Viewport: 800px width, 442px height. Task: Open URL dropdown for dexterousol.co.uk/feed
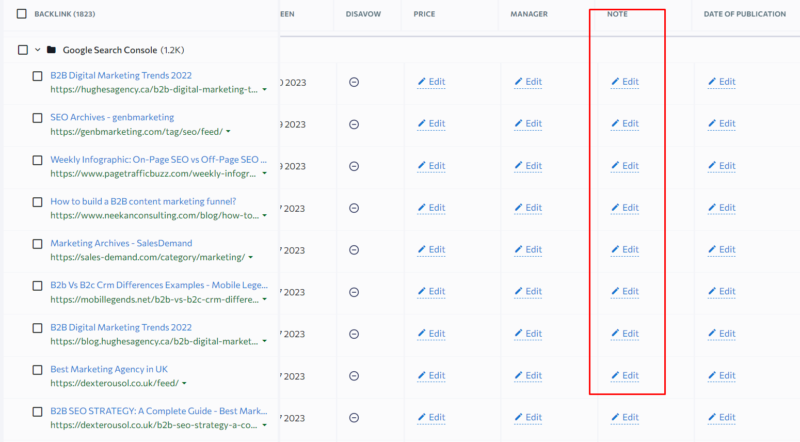click(184, 383)
